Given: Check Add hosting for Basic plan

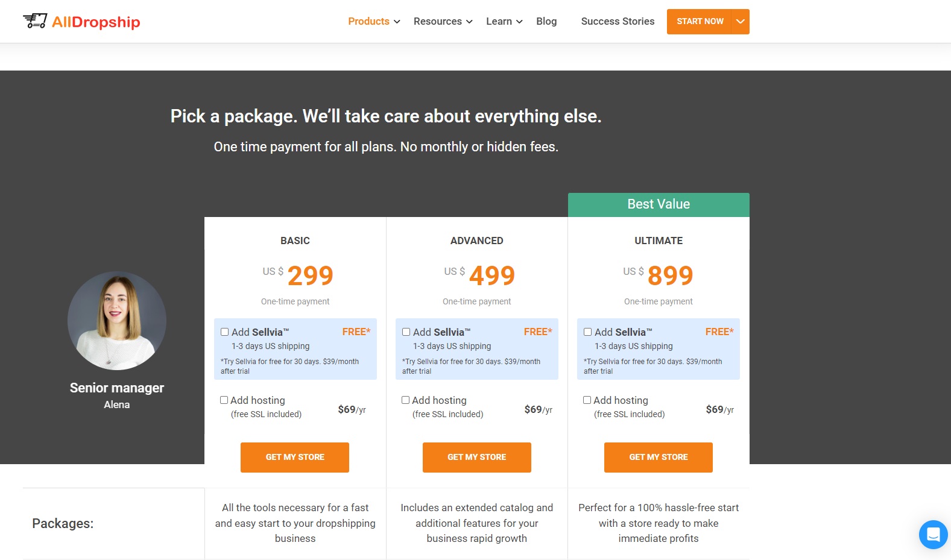Looking at the screenshot, I should coord(224,400).
